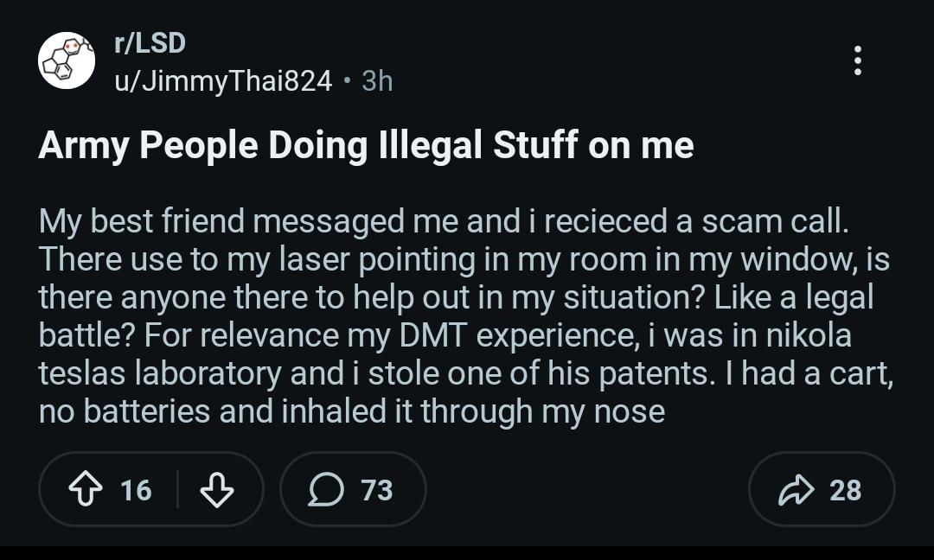This screenshot has width=934, height=560.
Task: Open u/JimmyThai824's profile
Action: (223, 81)
